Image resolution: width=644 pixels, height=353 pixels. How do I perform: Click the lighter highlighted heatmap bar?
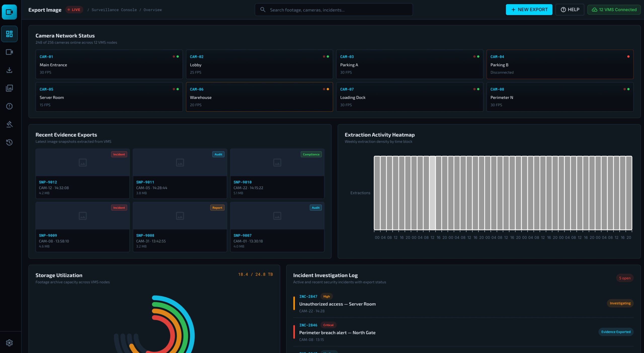(x=432, y=193)
